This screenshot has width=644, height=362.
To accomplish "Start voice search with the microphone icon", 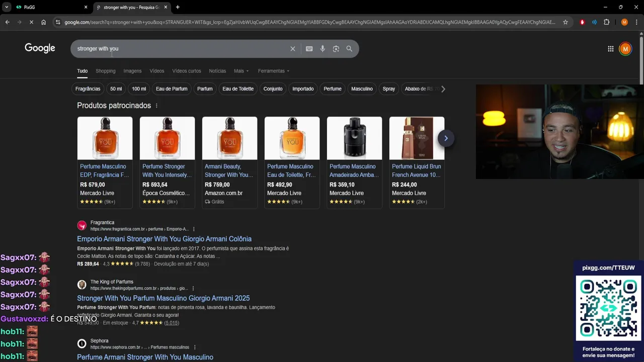I will [x=323, y=49].
